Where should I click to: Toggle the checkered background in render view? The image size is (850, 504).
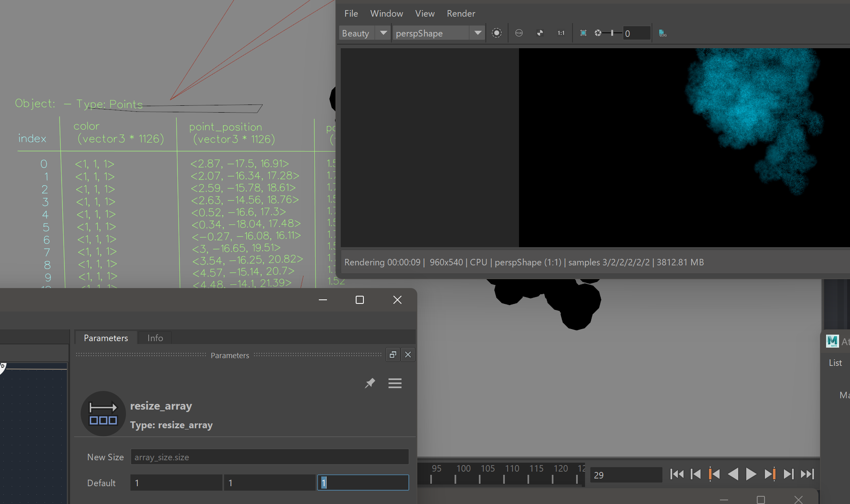coord(540,33)
